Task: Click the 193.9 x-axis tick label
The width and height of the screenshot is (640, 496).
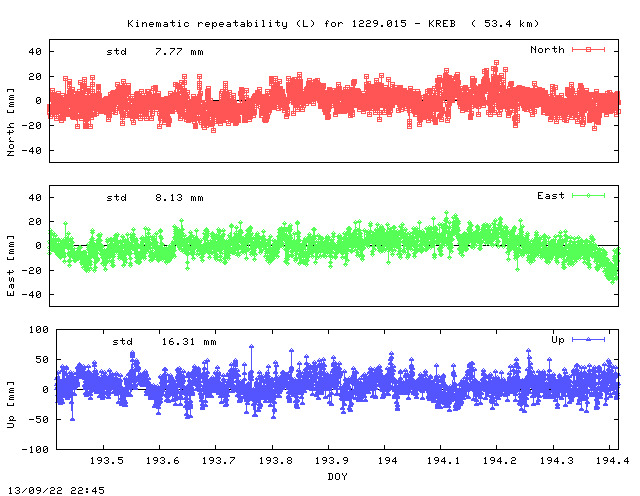Action: (x=331, y=461)
